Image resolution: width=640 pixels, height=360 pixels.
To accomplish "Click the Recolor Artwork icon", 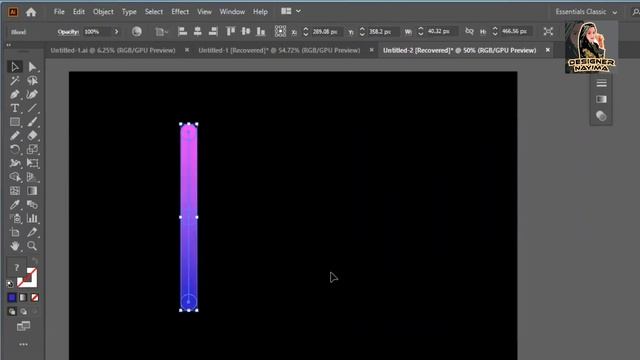I will click(x=137, y=31).
